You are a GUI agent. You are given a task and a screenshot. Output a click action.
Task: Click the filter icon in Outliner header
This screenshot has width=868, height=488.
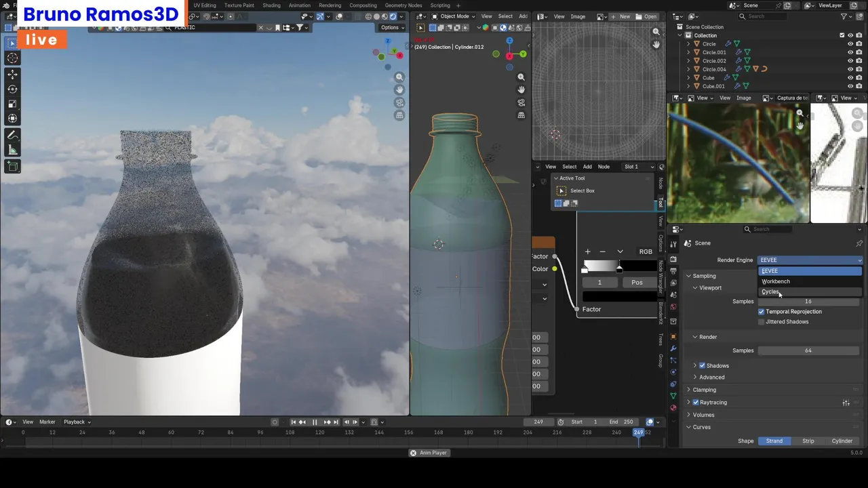(x=845, y=16)
